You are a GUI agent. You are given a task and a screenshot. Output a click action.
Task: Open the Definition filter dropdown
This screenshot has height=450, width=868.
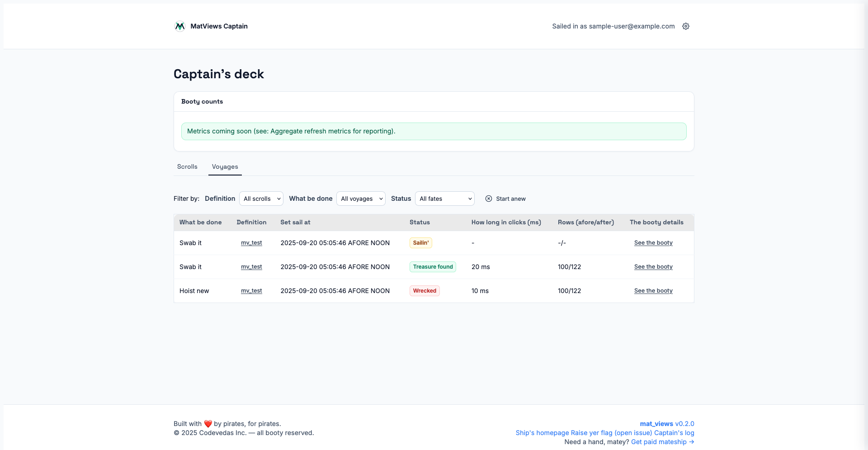(261, 199)
